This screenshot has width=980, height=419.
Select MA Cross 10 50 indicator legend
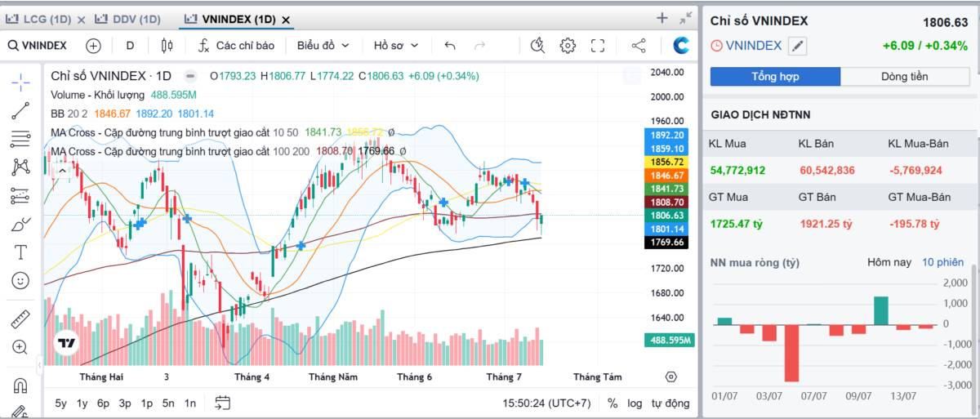[176, 132]
